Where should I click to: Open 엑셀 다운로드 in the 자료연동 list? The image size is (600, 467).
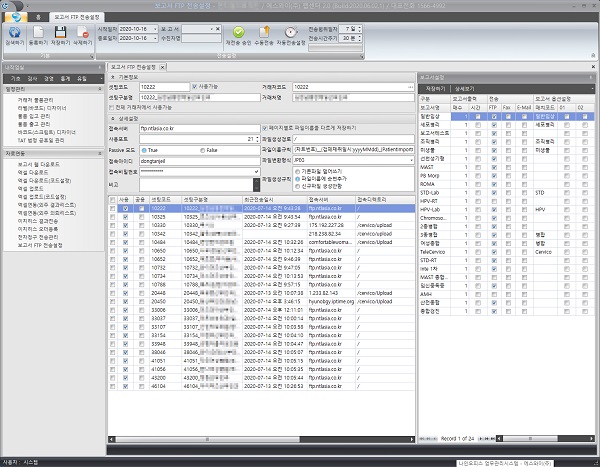(x=33, y=173)
